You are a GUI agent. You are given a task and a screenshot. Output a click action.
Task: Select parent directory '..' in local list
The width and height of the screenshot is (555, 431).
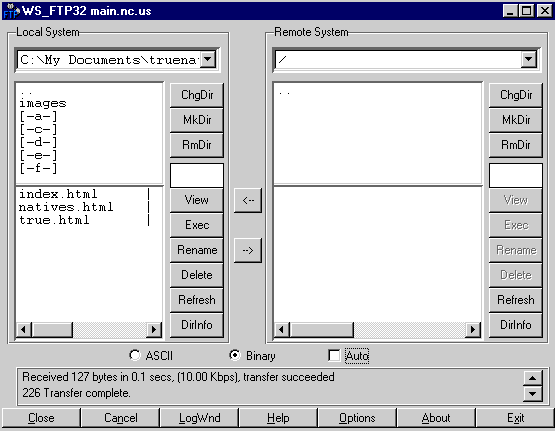(26, 93)
